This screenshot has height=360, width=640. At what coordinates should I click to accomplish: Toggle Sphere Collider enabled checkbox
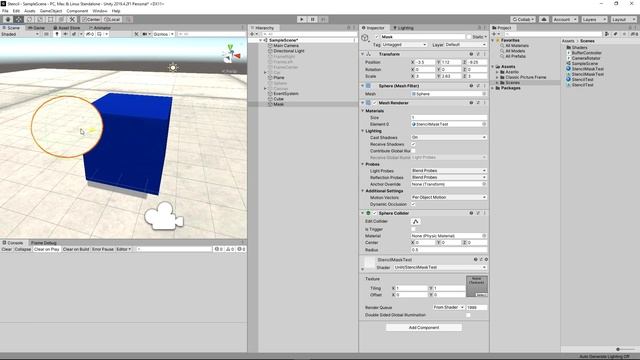[x=375, y=213]
